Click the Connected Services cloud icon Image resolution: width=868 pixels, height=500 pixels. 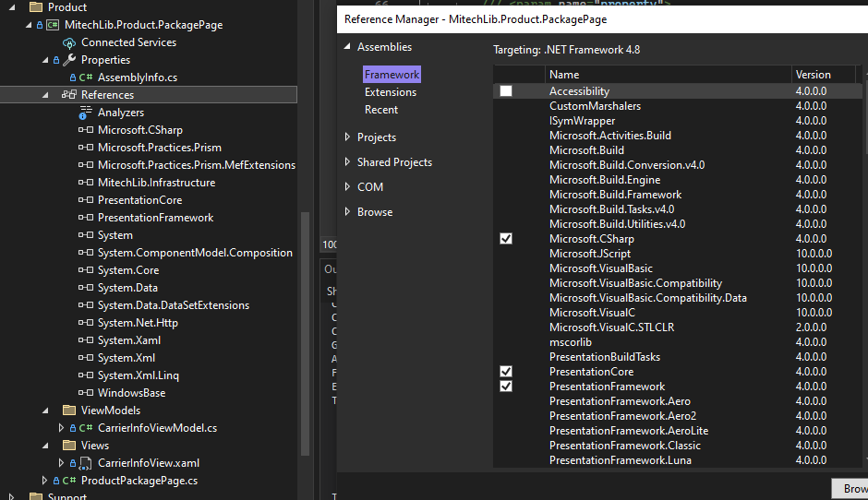[69, 42]
